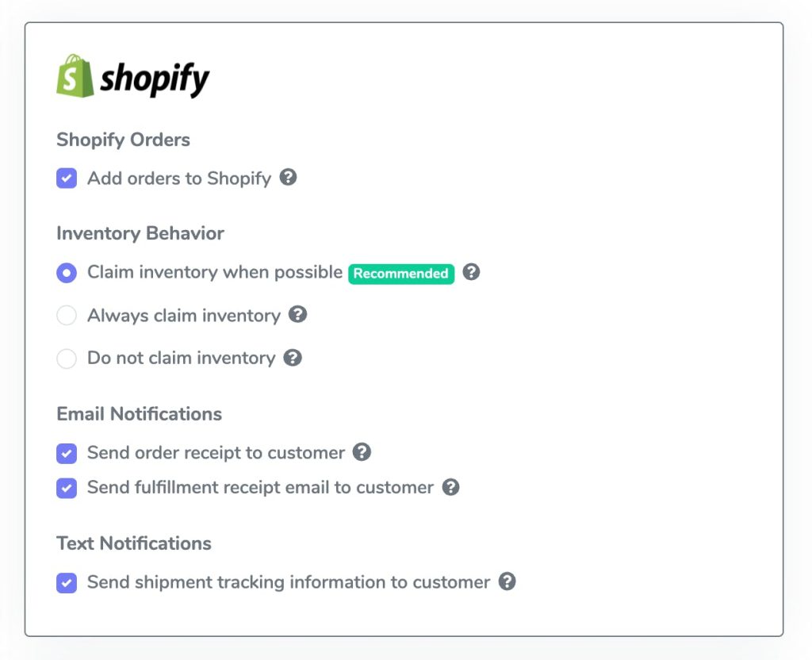Viewport: 812px width, 660px height.
Task: Uncheck "Add orders to Shopify"
Action: point(67,178)
